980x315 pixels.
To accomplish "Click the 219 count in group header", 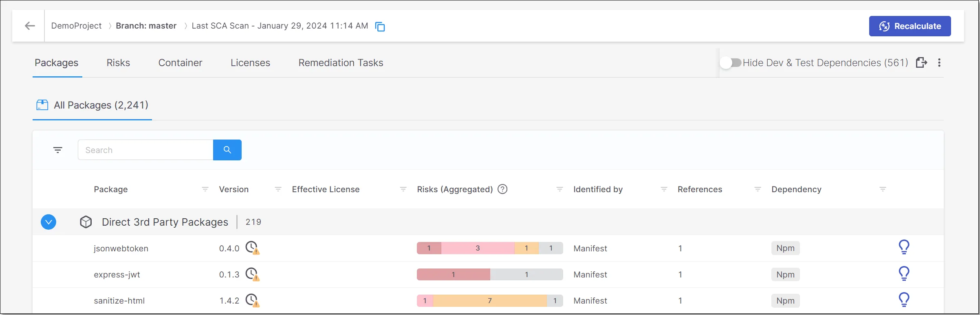I will point(253,222).
